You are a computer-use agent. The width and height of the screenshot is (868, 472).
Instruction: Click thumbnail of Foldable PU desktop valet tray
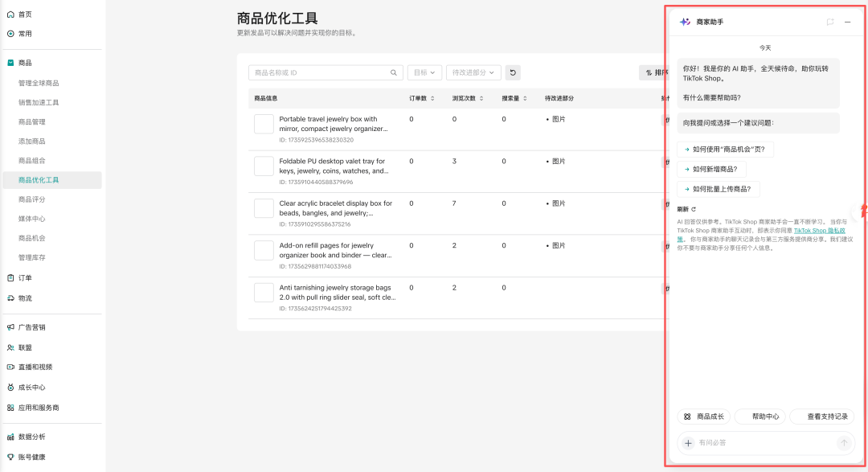[x=264, y=166]
